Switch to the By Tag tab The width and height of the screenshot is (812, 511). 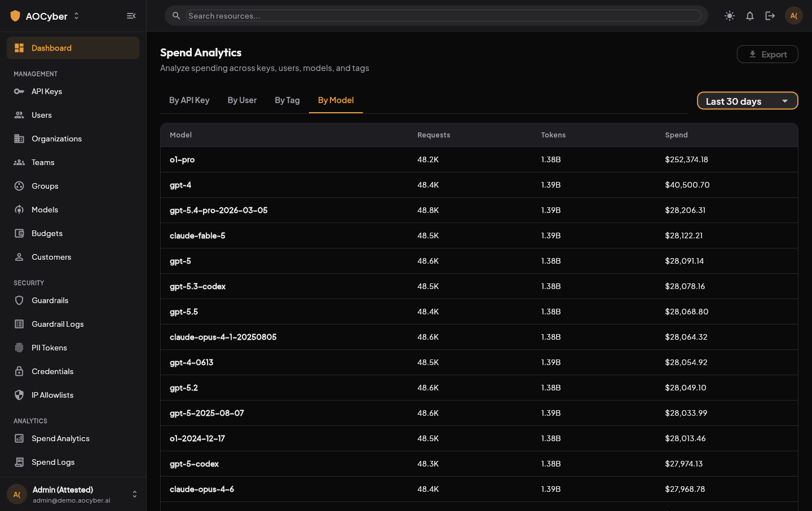click(x=288, y=100)
